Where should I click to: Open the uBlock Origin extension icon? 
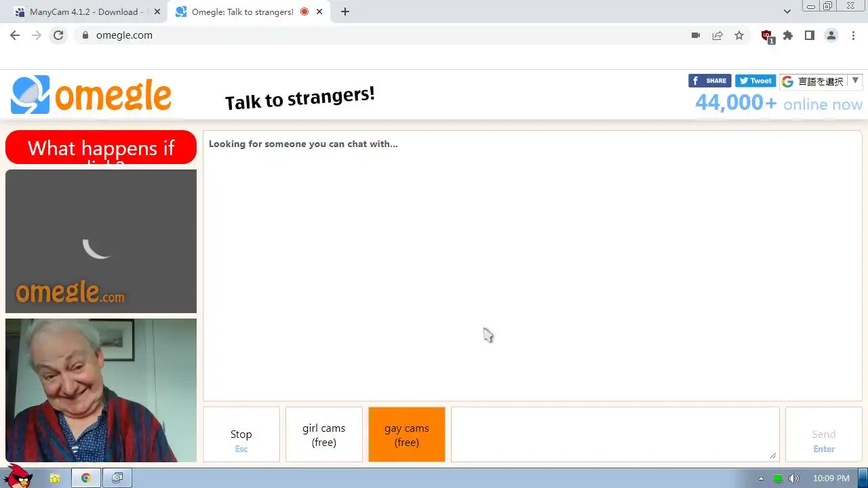pos(767,36)
